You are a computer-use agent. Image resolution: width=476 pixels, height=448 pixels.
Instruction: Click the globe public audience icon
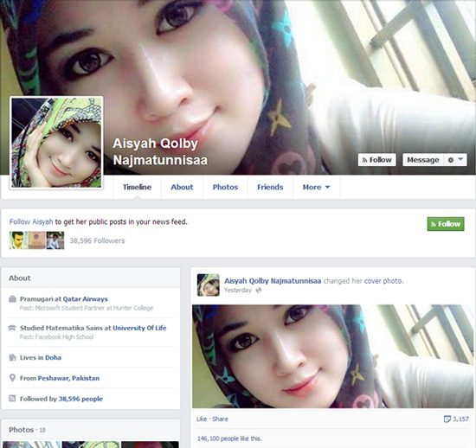coord(259,291)
